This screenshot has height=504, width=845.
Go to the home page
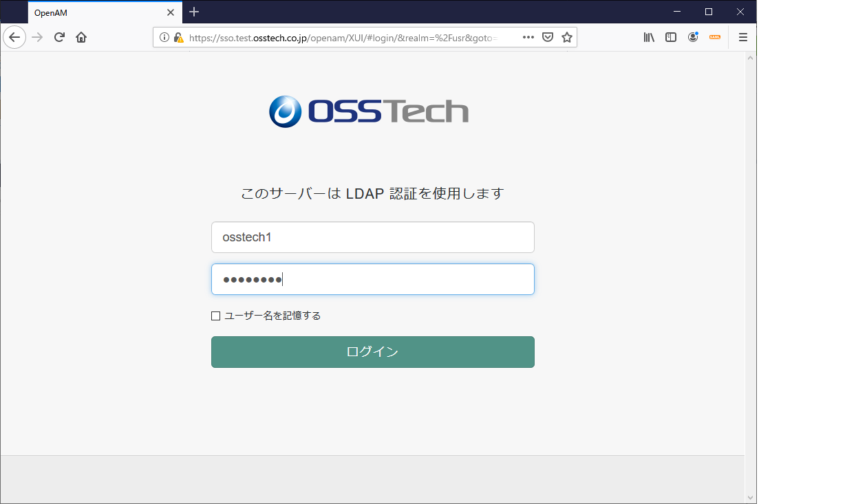tap(81, 37)
